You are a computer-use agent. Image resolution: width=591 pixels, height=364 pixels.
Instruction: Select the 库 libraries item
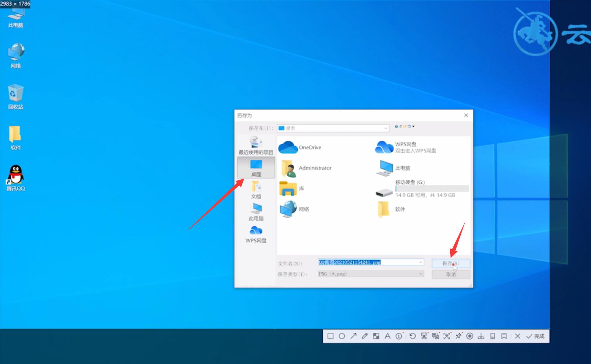[292, 188]
